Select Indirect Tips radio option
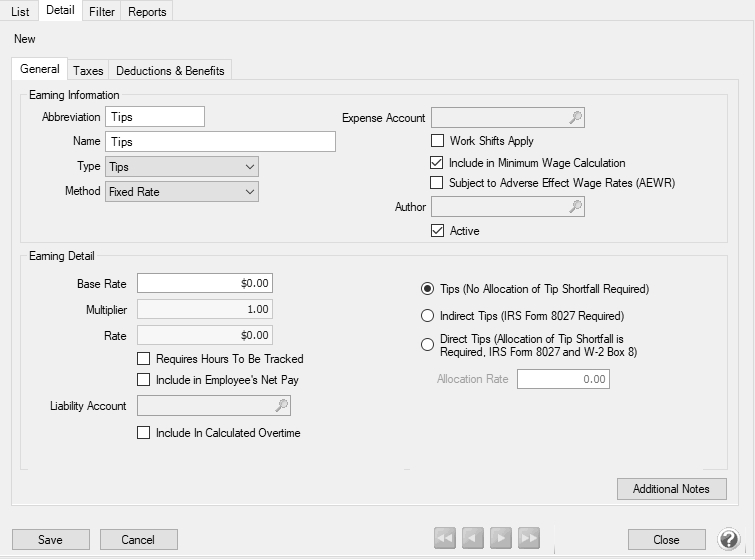The image size is (755, 560). click(x=428, y=316)
